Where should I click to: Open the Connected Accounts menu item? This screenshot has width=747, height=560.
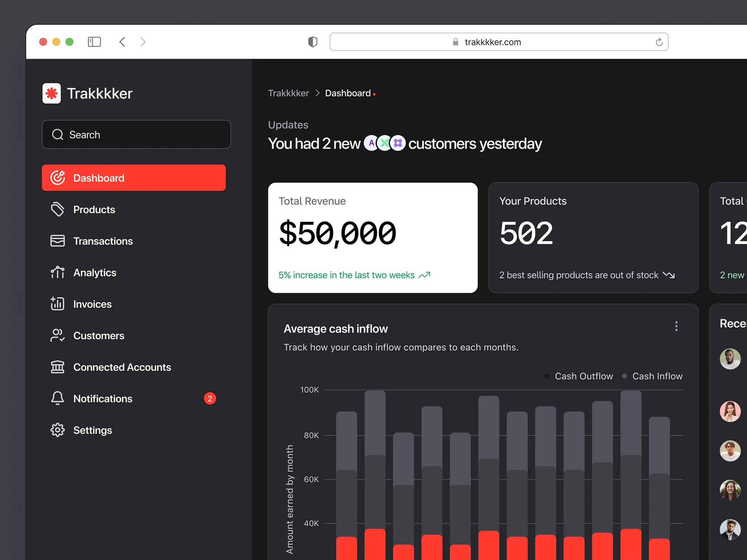tap(134, 367)
